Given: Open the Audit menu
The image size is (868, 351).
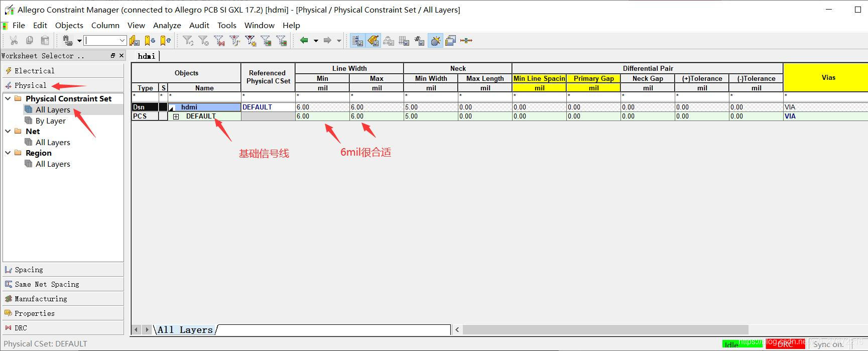Looking at the screenshot, I should point(199,26).
